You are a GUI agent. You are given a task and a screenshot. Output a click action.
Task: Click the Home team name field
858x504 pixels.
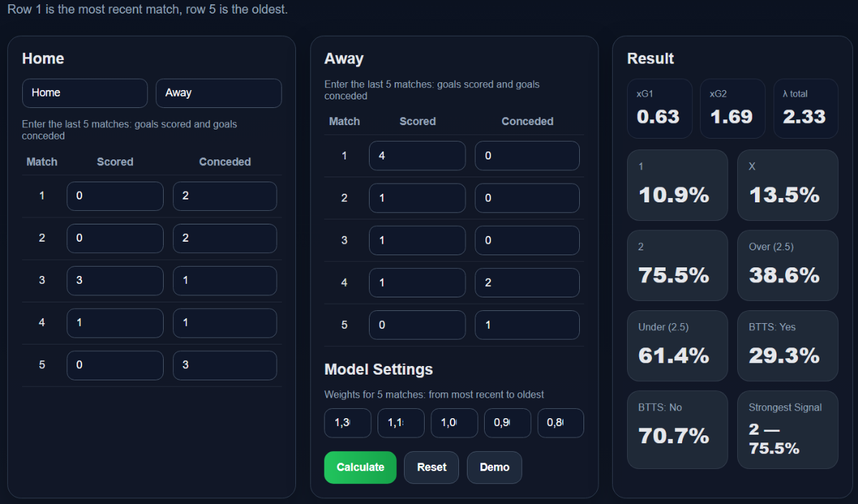pyautogui.click(x=84, y=93)
